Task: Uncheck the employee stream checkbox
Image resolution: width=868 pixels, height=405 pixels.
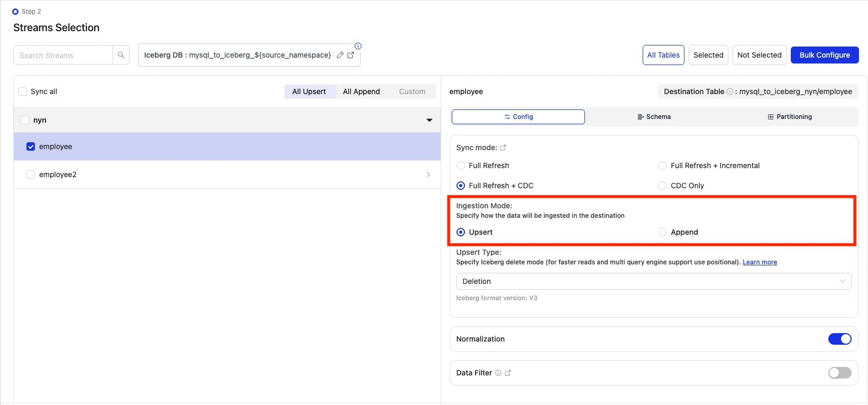Action: (x=31, y=146)
